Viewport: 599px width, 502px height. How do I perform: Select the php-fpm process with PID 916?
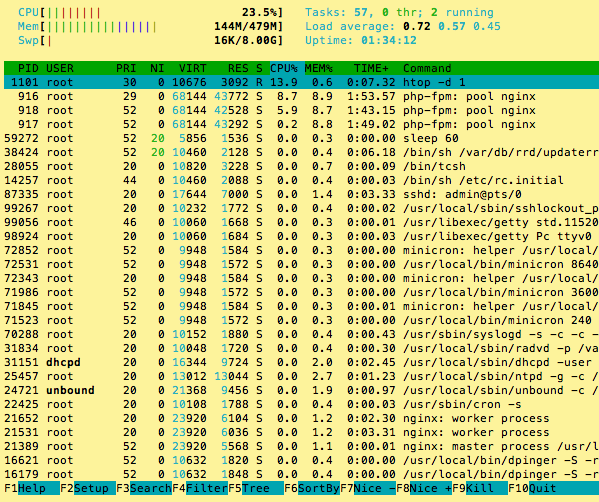coord(301,96)
